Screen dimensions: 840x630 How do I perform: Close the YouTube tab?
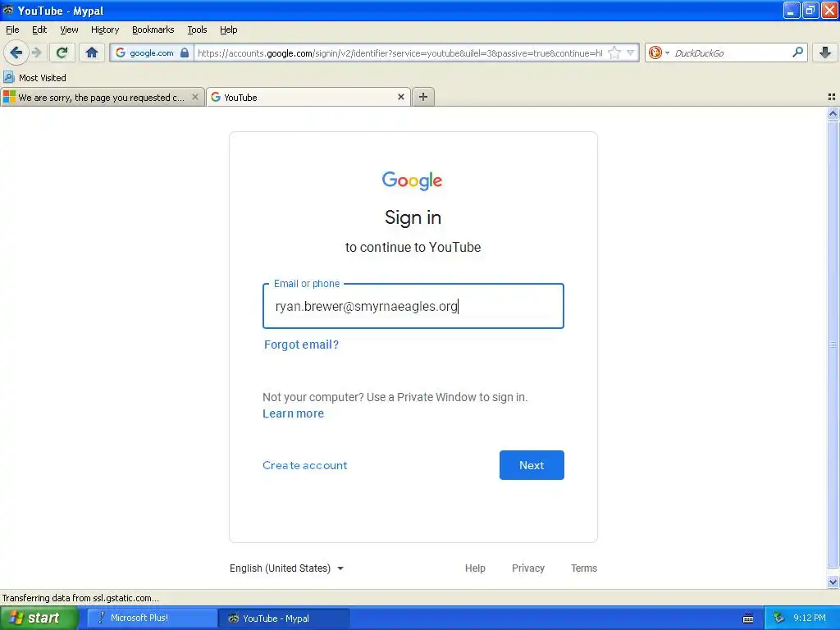point(400,97)
